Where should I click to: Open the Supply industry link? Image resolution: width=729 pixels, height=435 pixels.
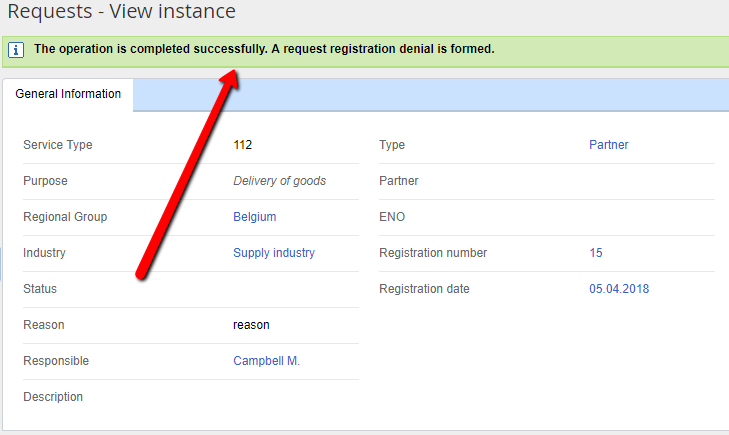click(274, 253)
